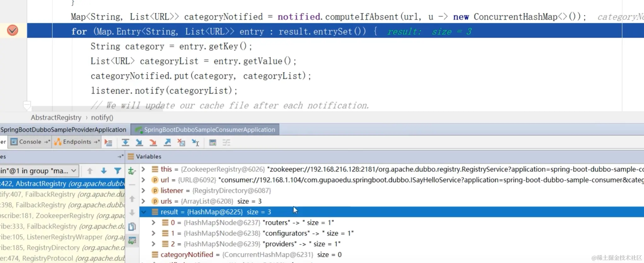Click the move watch down arrow icon
644x263 pixels.
tap(132, 213)
